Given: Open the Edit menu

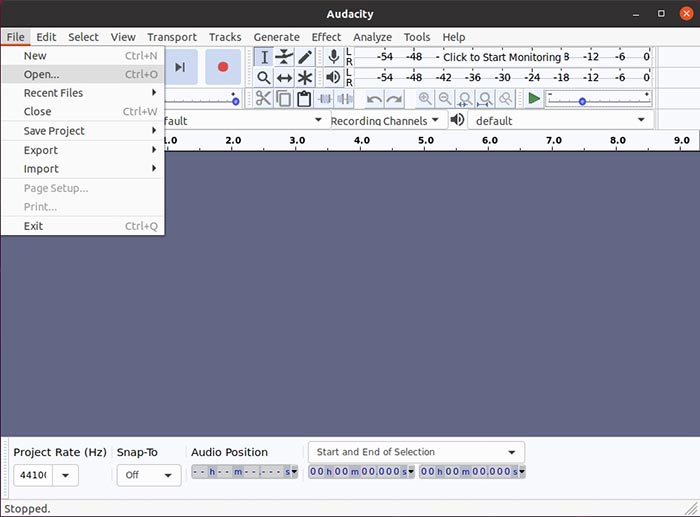Looking at the screenshot, I should [46, 37].
